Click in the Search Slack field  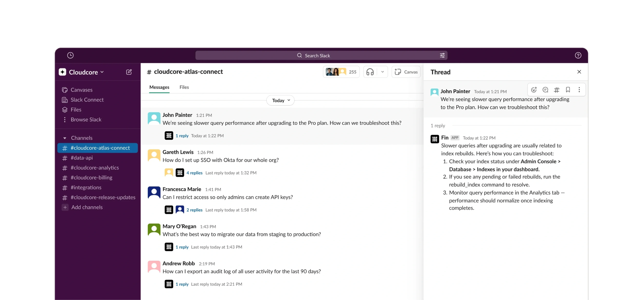321,55
